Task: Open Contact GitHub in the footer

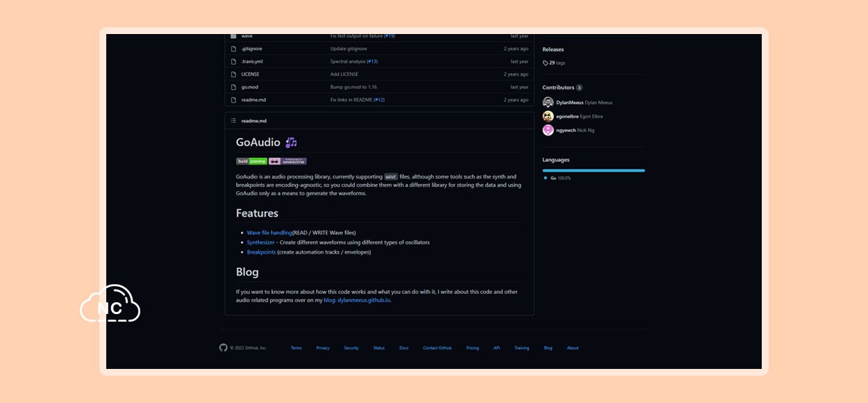Action: [x=437, y=348]
